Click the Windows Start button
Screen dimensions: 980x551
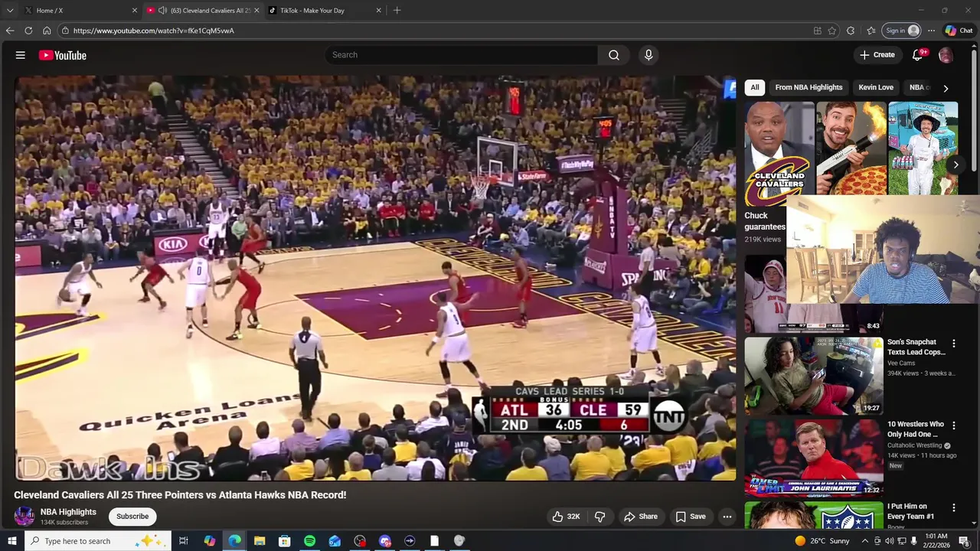(11, 541)
